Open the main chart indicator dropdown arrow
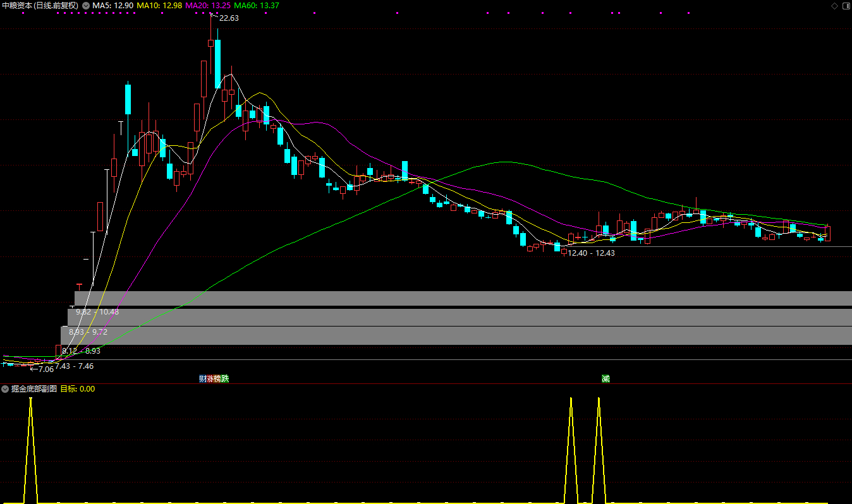The image size is (852, 504). [86, 5]
